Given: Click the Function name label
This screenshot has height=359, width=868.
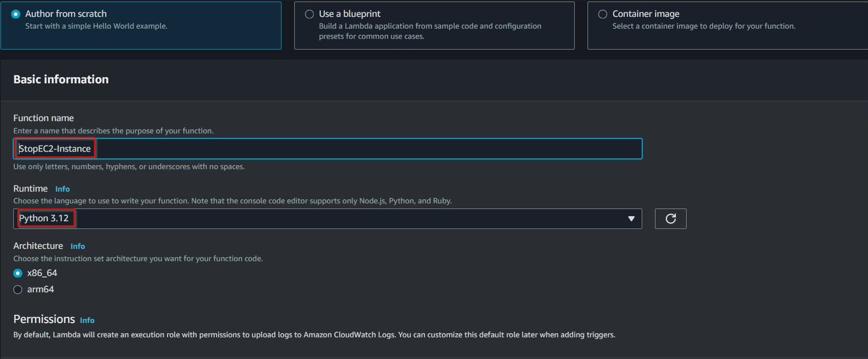Looking at the screenshot, I should pos(44,118).
